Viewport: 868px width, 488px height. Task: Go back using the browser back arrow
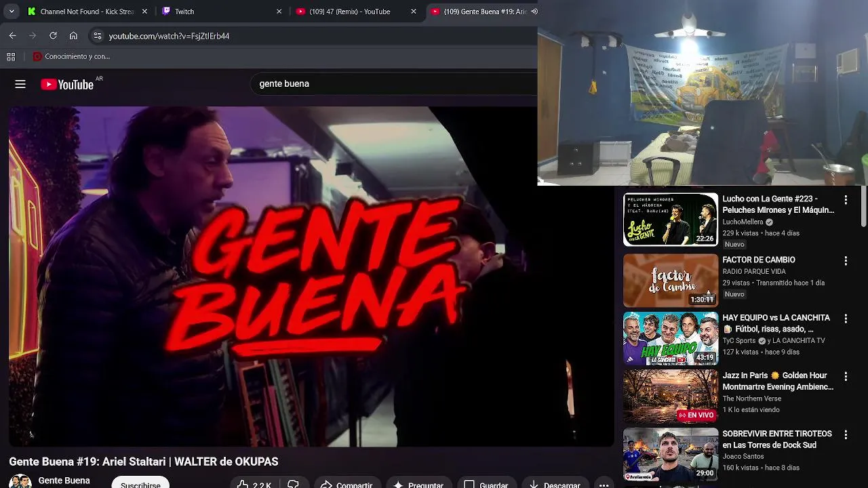tap(12, 36)
